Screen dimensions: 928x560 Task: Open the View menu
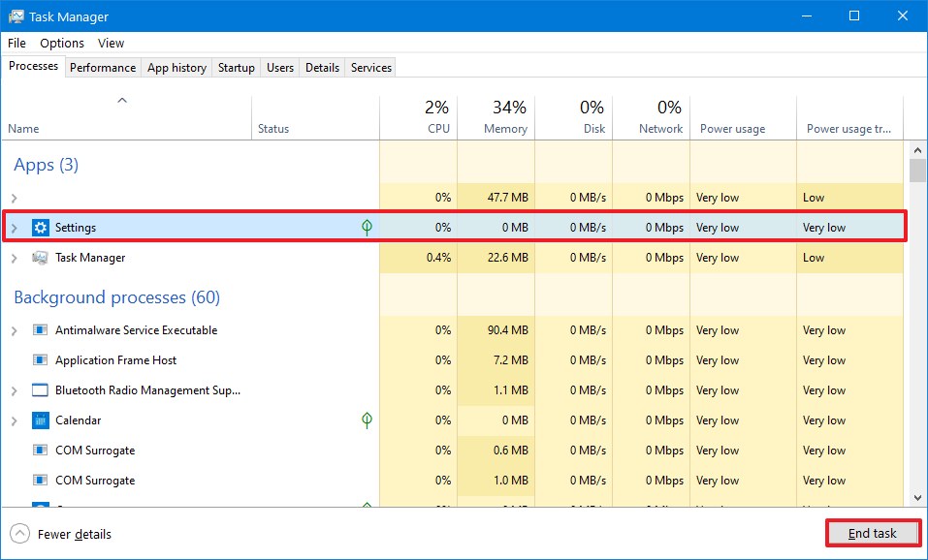coord(111,44)
